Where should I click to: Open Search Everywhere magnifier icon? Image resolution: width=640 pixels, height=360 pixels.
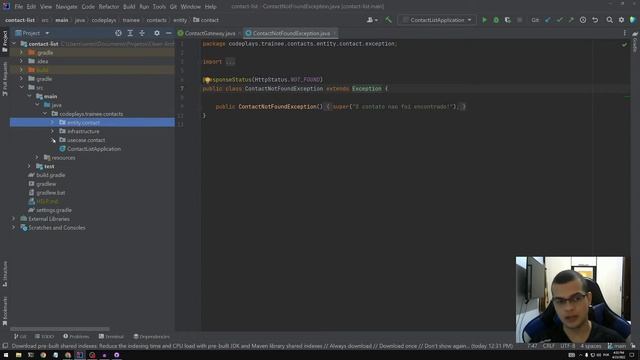click(x=609, y=20)
